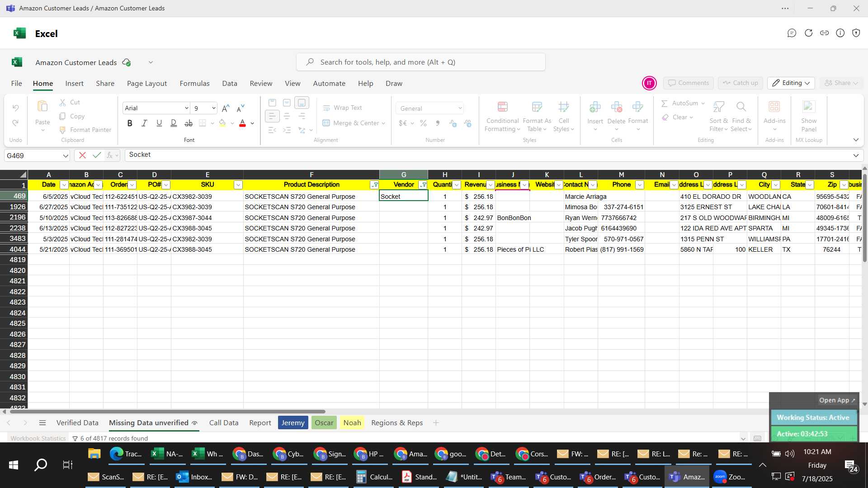The image size is (868, 488).
Task: Open Find & Select
Action: tap(741, 117)
